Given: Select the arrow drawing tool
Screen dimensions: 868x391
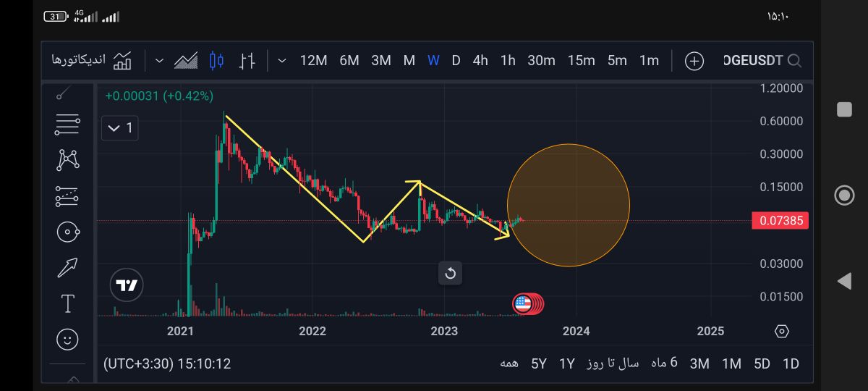Looking at the screenshot, I should coord(67,268).
